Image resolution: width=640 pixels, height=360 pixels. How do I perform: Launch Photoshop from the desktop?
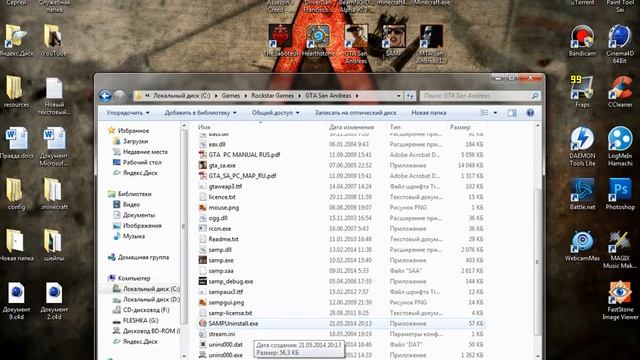[x=620, y=194]
